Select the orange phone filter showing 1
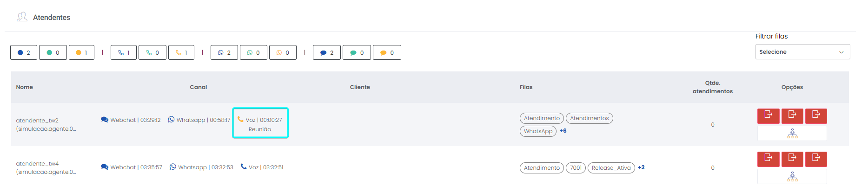This screenshot has width=868, height=192. click(181, 52)
